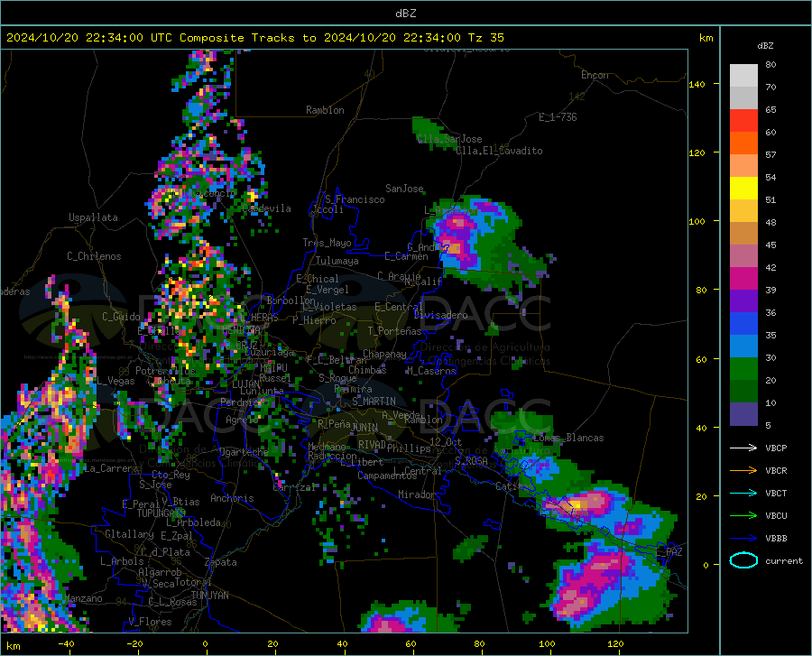
Task: Click the purple 36 dBZ color swatch
Action: pyautogui.click(x=743, y=301)
